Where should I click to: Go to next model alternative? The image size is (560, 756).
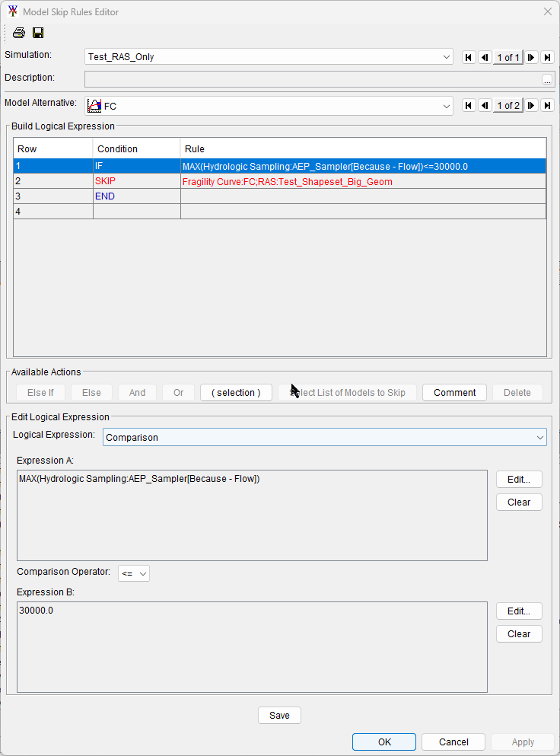click(531, 106)
